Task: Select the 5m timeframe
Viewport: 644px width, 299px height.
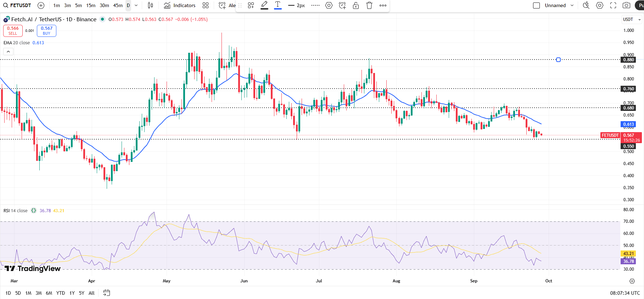Action: pos(79,5)
